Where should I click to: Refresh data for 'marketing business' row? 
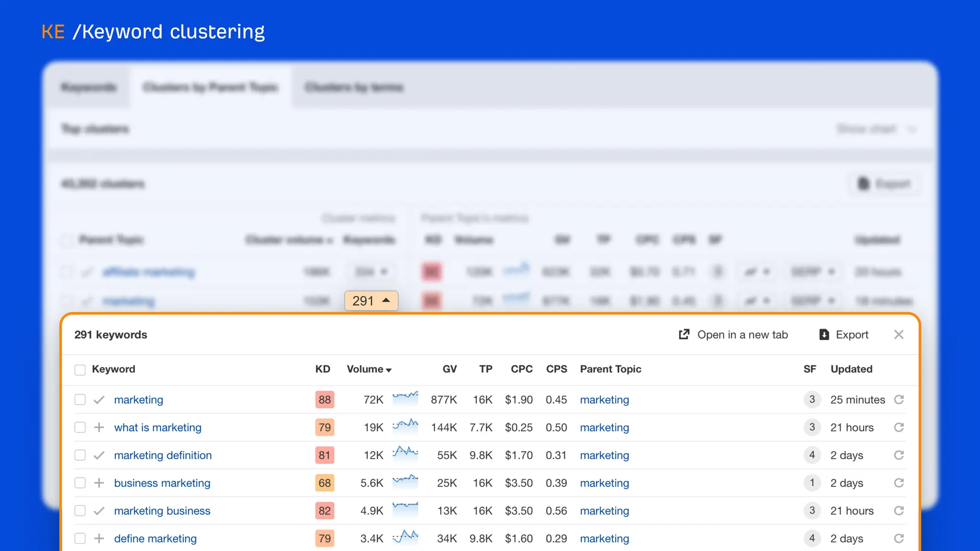pyautogui.click(x=899, y=511)
